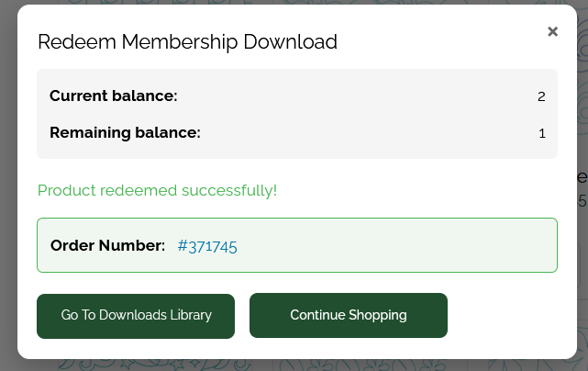Image resolution: width=588 pixels, height=371 pixels.
Task: Click the Current balance label
Action: point(113,96)
